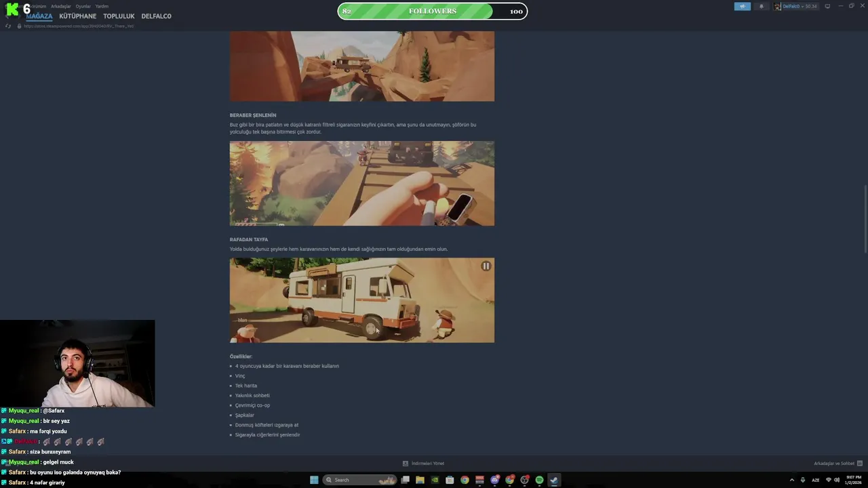Click the Windows taskbar Search box
868x488 pixels.
coord(360,480)
